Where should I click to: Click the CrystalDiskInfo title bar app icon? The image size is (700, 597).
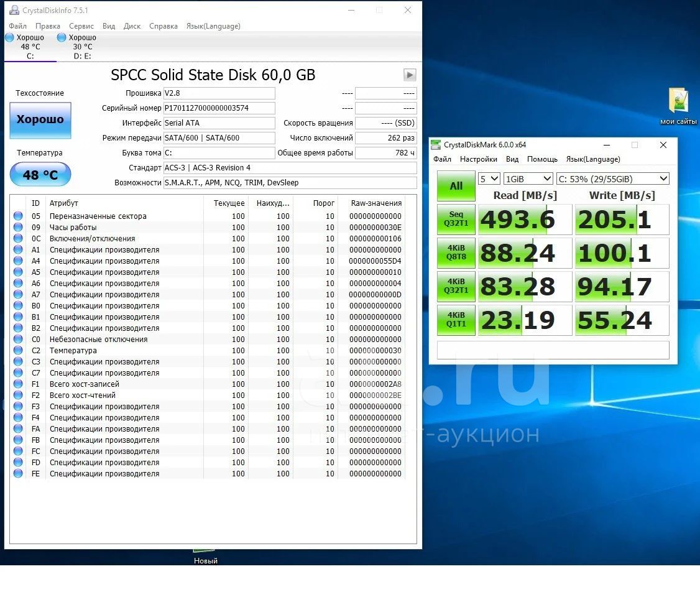14,11
